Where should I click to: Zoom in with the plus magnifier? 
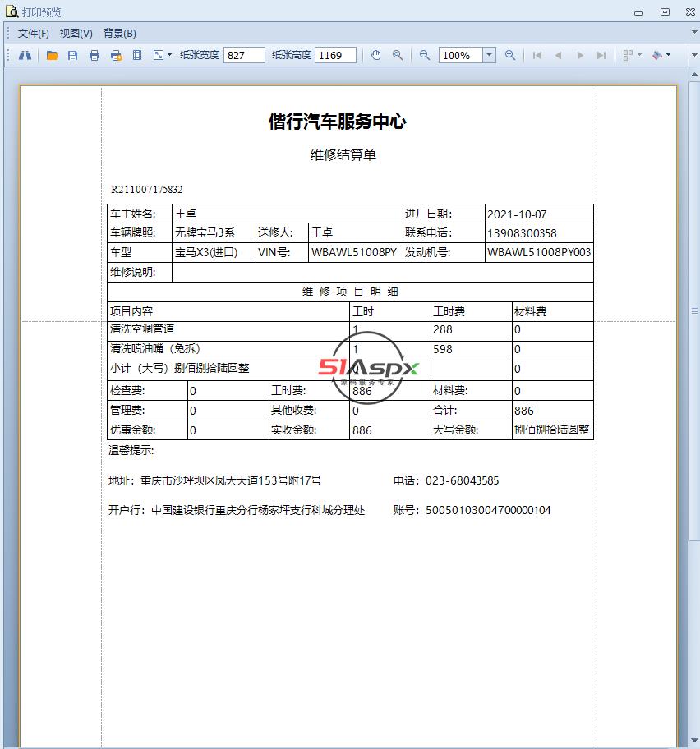coord(510,55)
